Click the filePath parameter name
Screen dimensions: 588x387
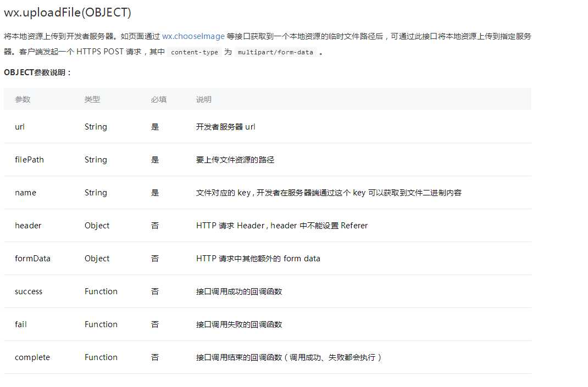pos(29,160)
